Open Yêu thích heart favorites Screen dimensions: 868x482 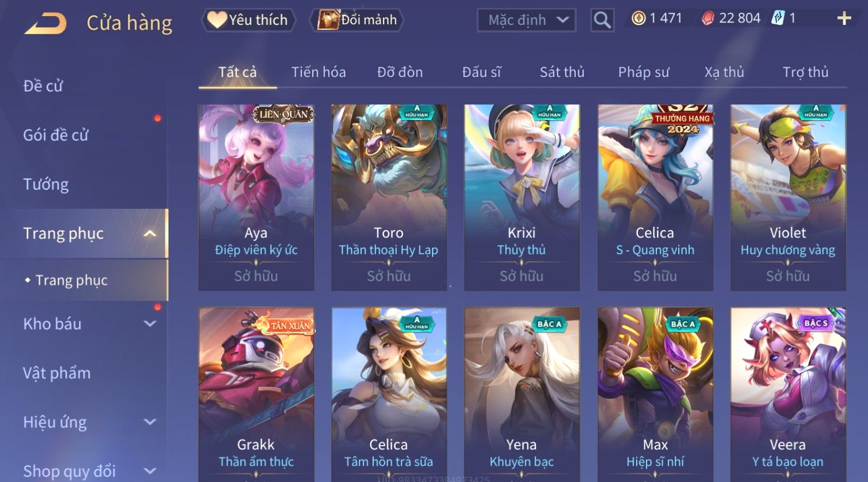pos(249,20)
